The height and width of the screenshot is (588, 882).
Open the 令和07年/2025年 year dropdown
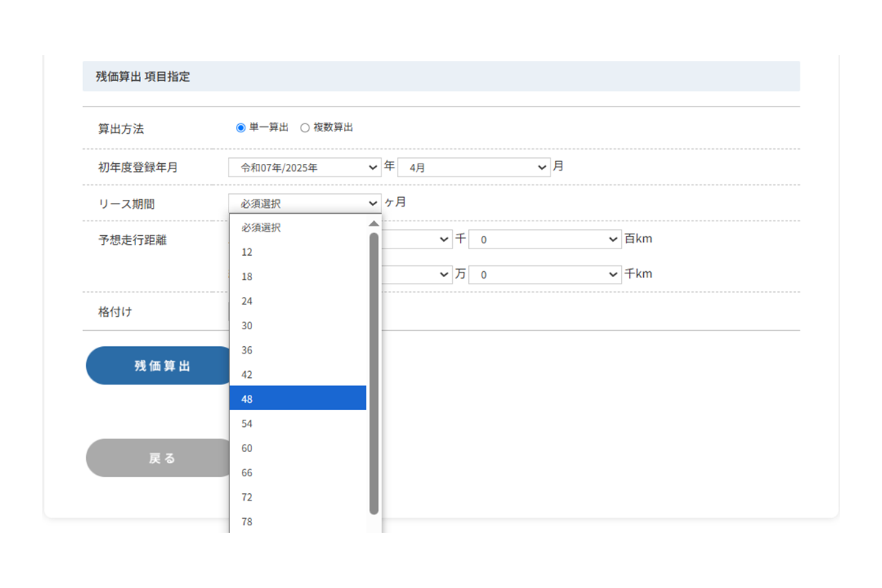pyautogui.click(x=305, y=168)
